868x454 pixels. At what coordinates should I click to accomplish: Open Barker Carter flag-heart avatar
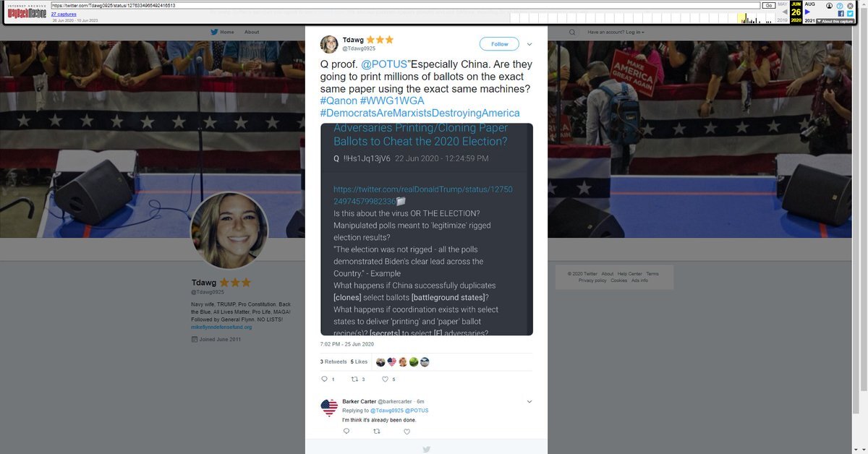click(x=329, y=408)
